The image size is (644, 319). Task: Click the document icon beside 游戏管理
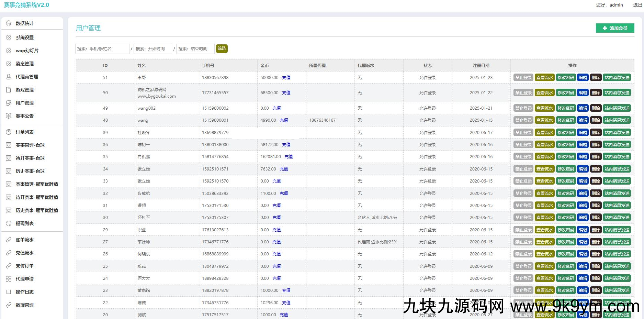tap(9, 90)
